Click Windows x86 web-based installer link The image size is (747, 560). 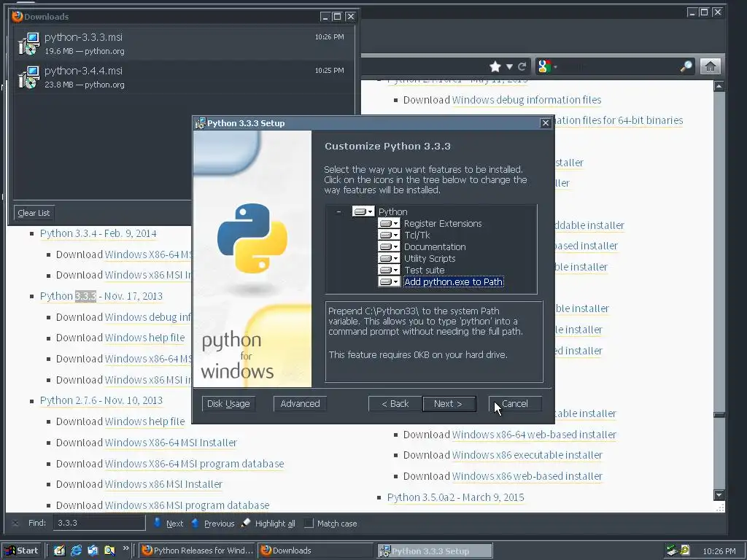(x=527, y=475)
